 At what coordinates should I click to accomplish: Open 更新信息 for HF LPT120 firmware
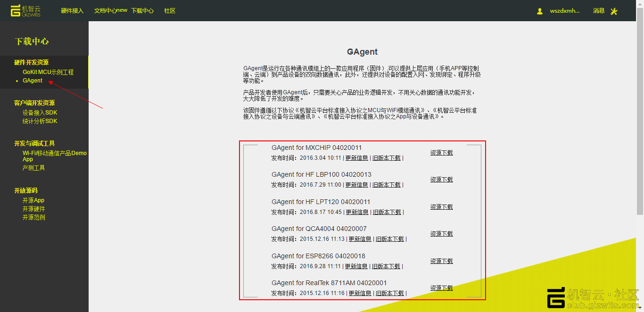click(x=357, y=212)
